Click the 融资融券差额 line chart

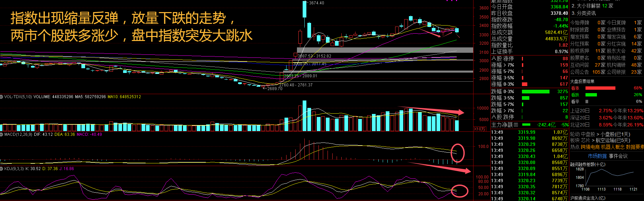609,176
